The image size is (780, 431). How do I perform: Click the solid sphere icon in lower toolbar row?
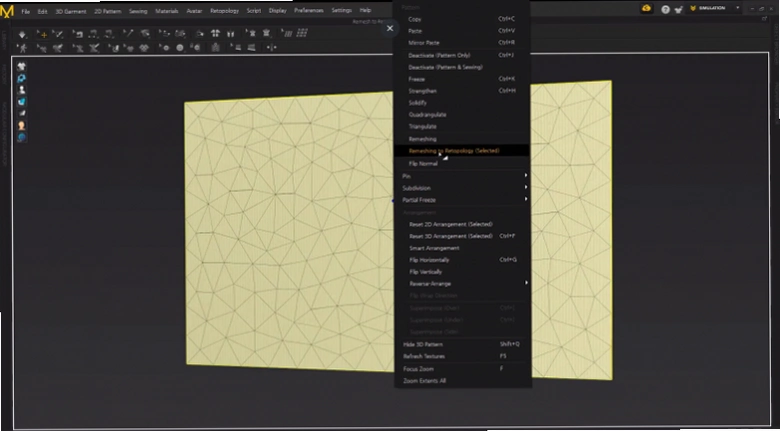180,48
